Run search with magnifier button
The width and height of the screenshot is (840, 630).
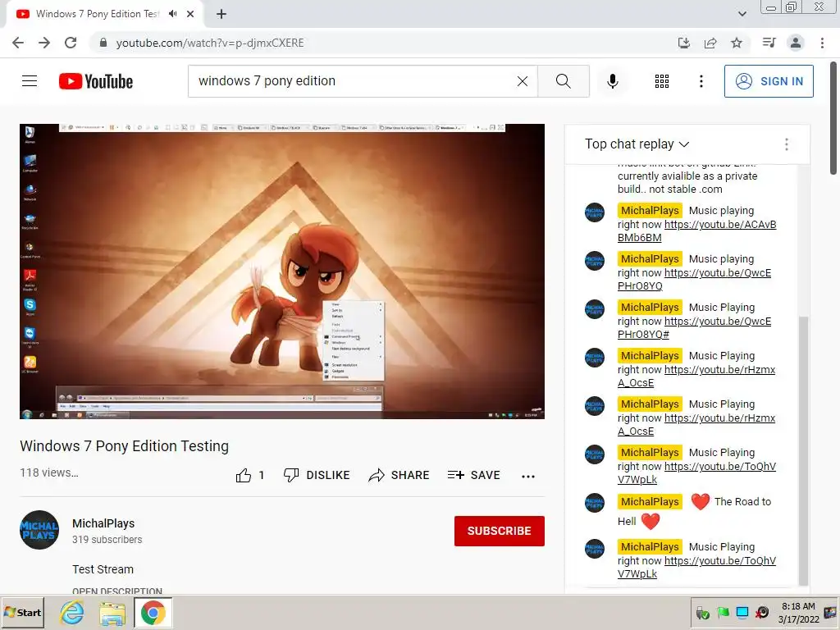click(x=563, y=81)
